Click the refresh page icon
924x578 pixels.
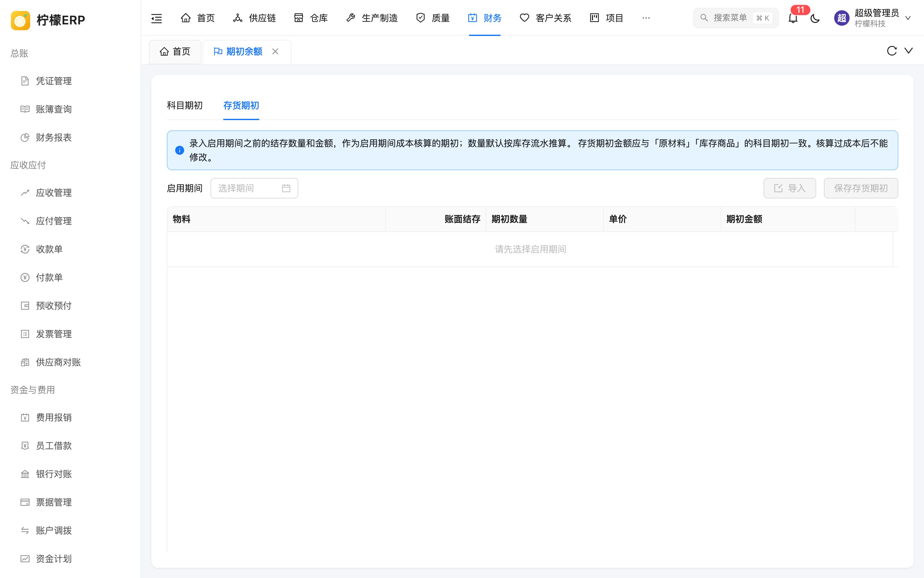[892, 51]
